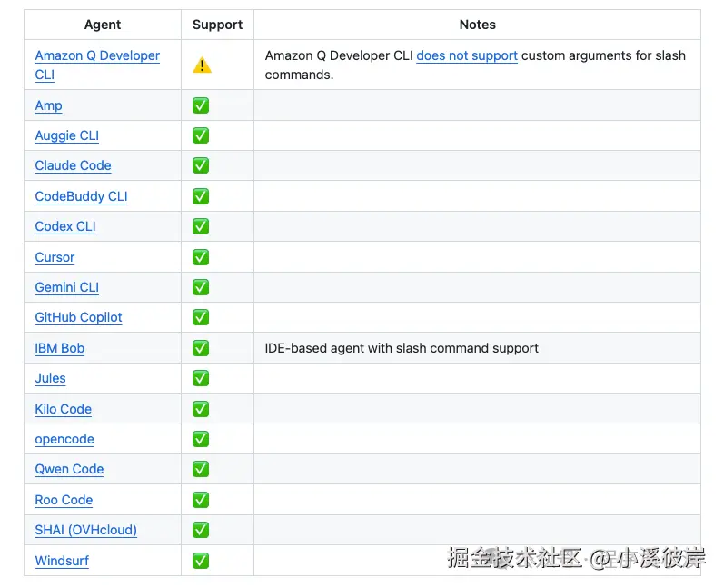Follow the "does not support" link
This screenshot has width=724, height=588.
467,55
